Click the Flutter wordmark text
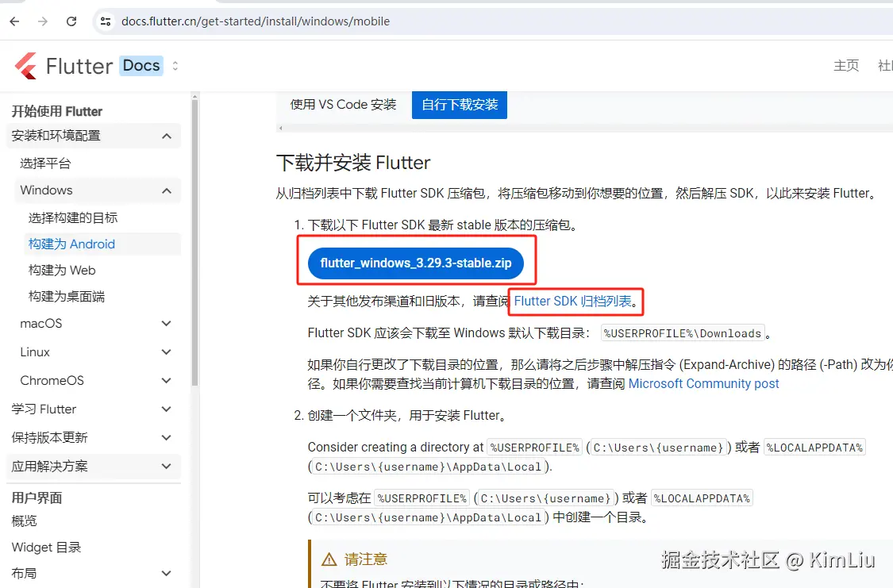The image size is (893, 588). click(79, 66)
